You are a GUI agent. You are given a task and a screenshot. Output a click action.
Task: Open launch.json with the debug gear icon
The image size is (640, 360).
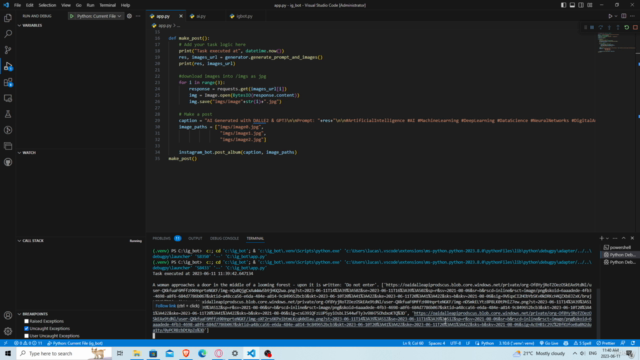129,16
